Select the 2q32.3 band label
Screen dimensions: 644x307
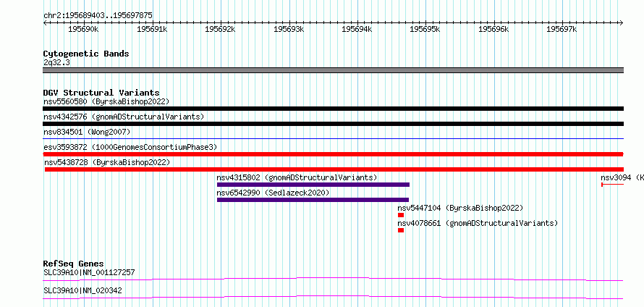point(56,62)
